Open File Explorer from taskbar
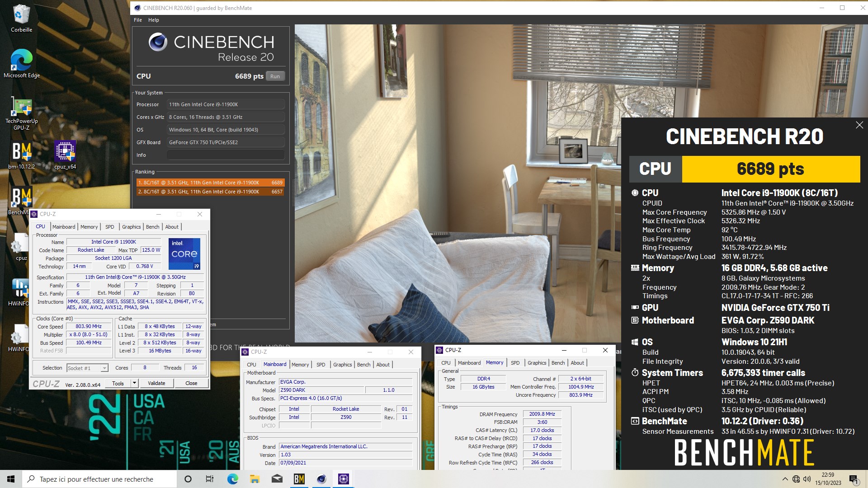 tap(255, 479)
